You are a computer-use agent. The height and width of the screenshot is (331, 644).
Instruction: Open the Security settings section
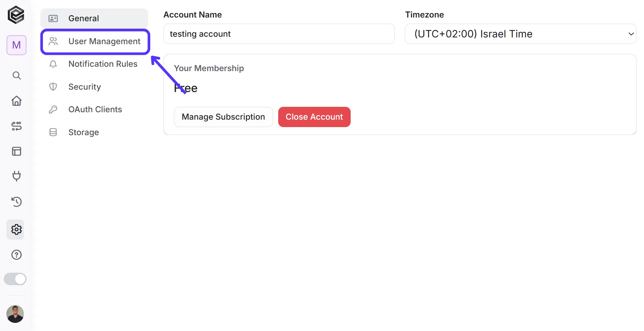(x=94, y=87)
